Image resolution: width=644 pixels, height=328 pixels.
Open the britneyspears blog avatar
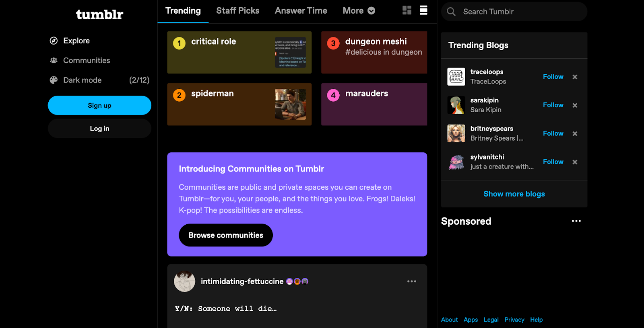[x=456, y=133]
